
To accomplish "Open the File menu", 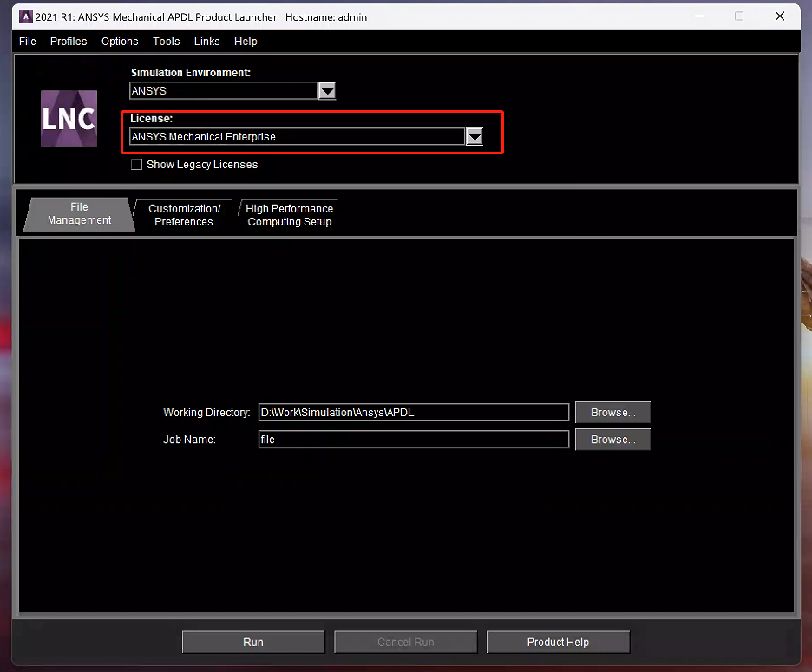I will pyautogui.click(x=28, y=42).
